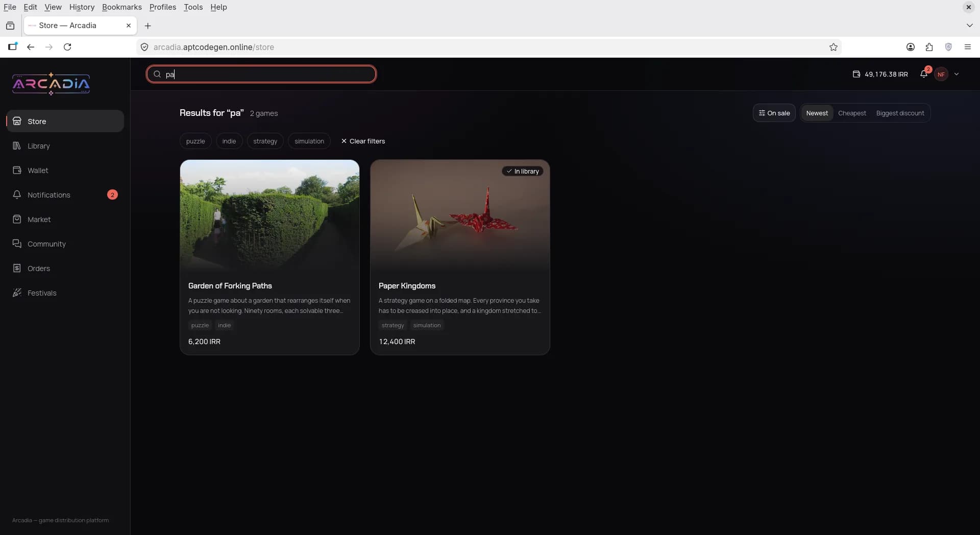Screen dimensions: 980x535
Task: Go to Library in sidebar
Action: (x=65, y=146)
